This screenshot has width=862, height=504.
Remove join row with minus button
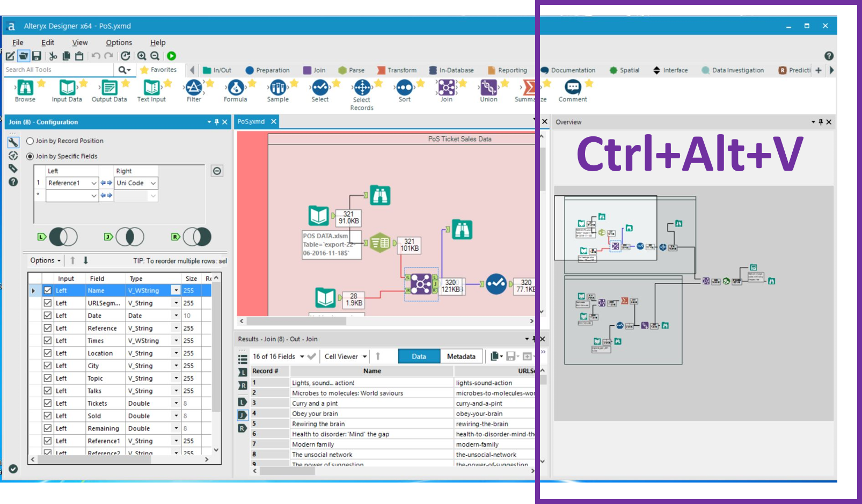coord(217,171)
